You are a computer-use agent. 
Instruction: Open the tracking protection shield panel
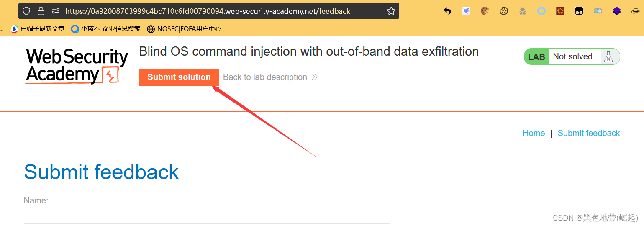point(26,11)
